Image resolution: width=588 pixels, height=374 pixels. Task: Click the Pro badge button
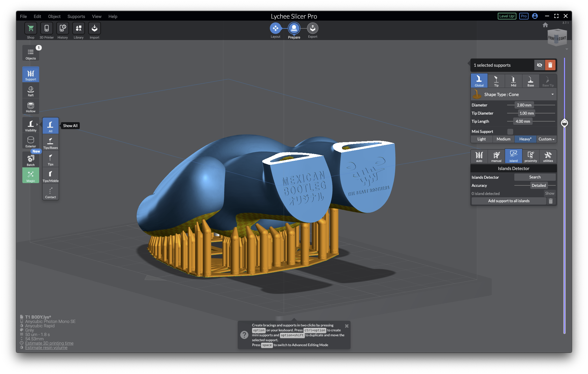(524, 16)
